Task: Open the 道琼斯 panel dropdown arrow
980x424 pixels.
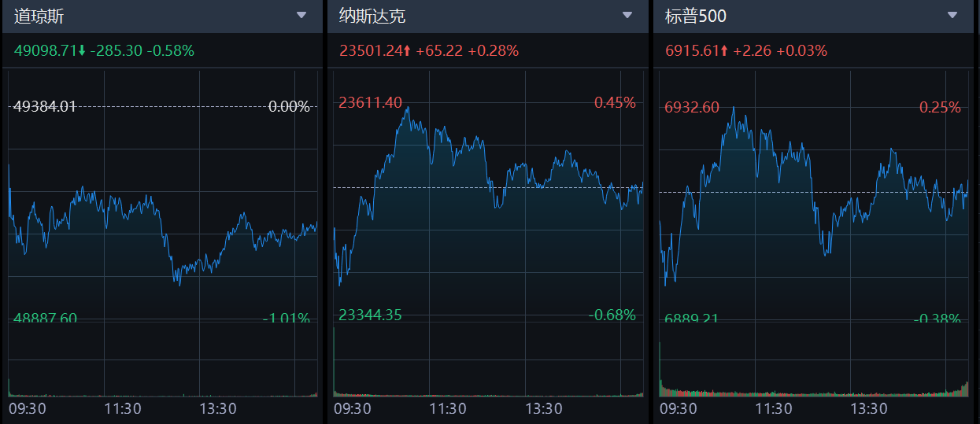Action: (x=301, y=15)
